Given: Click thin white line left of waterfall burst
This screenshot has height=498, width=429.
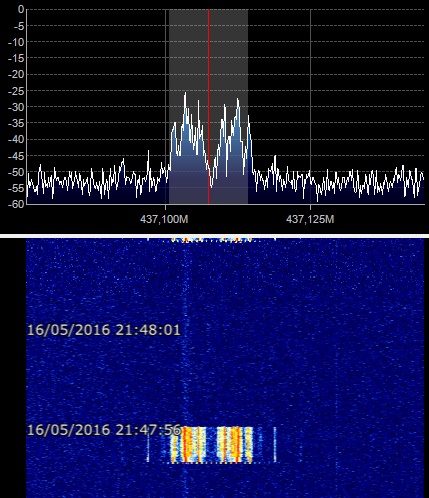Looking at the screenshot, I should point(148,448).
